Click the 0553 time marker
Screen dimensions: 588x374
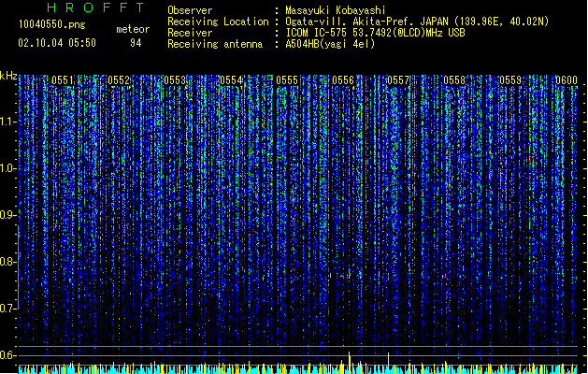coord(175,80)
